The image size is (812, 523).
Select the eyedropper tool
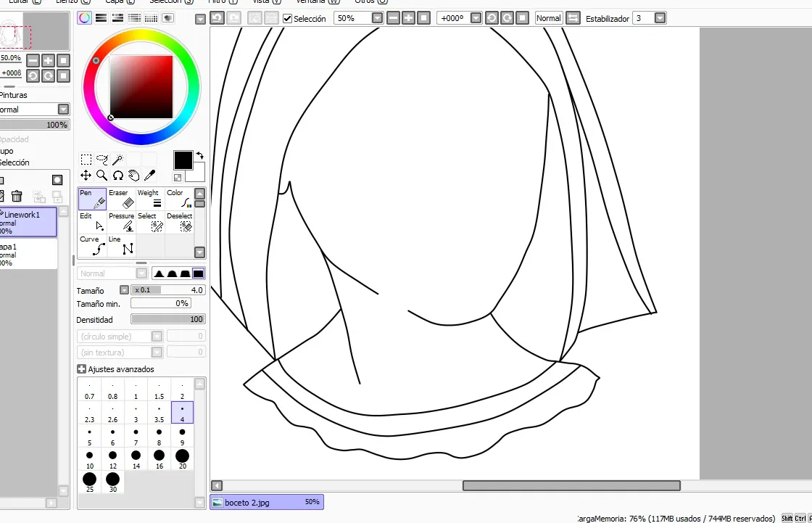click(149, 176)
